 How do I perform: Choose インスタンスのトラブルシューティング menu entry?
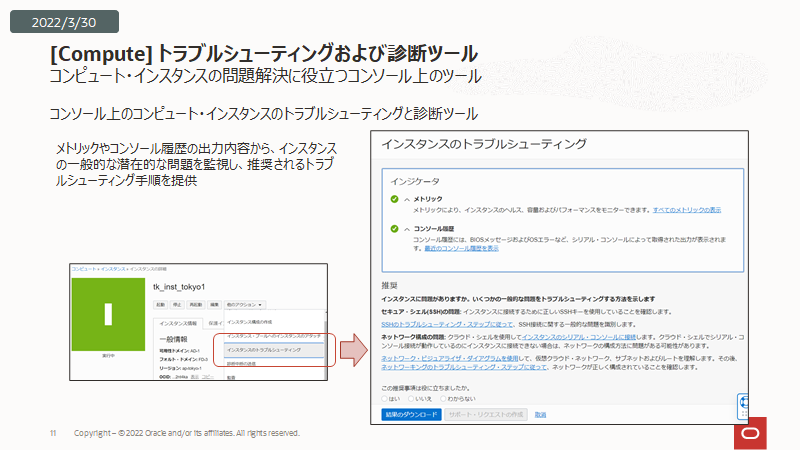coord(273,350)
